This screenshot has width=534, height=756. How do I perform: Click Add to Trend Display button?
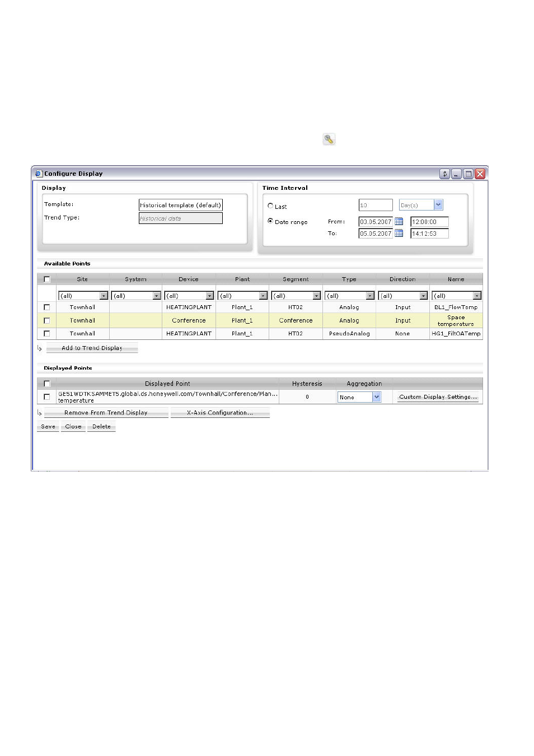(92, 348)
